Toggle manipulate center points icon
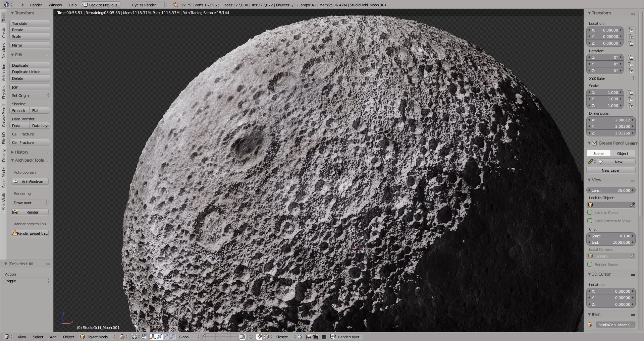This screenshot has width=644, height=341. [144, 337]
